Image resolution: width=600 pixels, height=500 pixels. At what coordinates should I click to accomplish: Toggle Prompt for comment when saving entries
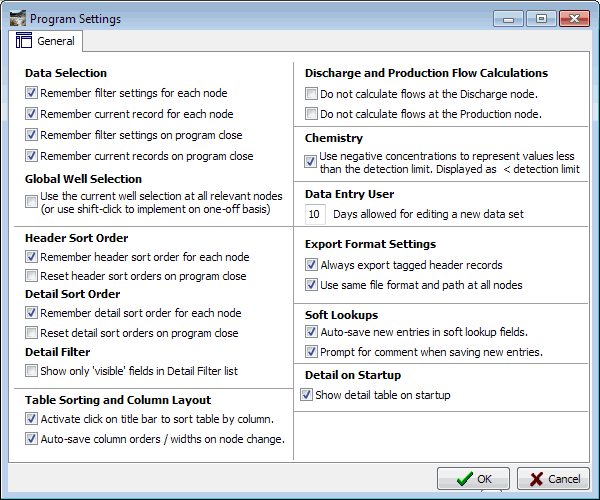pos(311,352)
